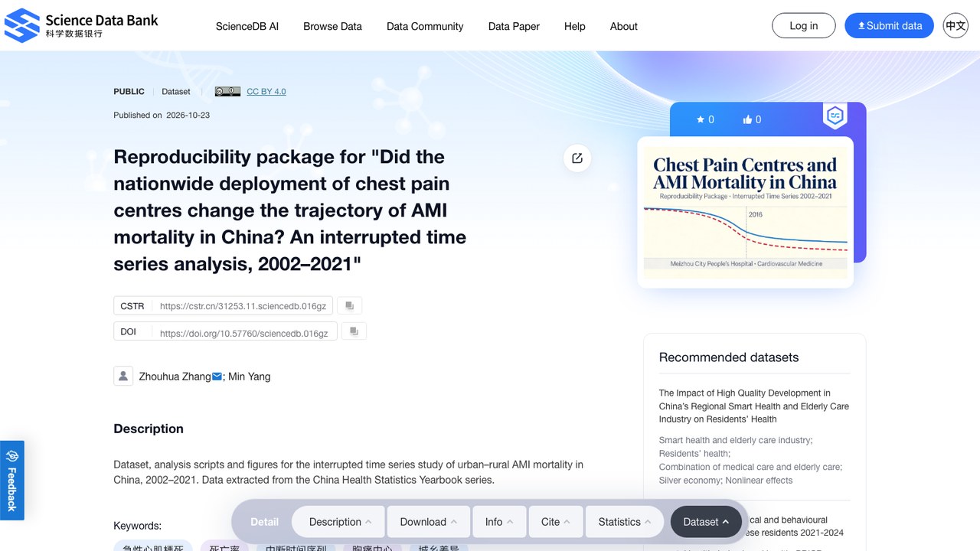Click the dataset cover image thumbnail
This screenshot has width=980, height=551.
click(x=746, y=212)
